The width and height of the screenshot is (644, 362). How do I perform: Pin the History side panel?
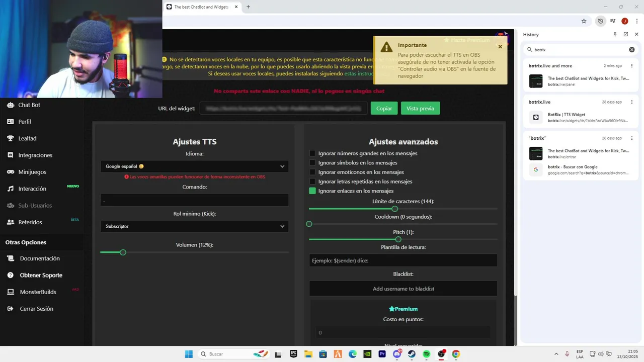(615, 34)
